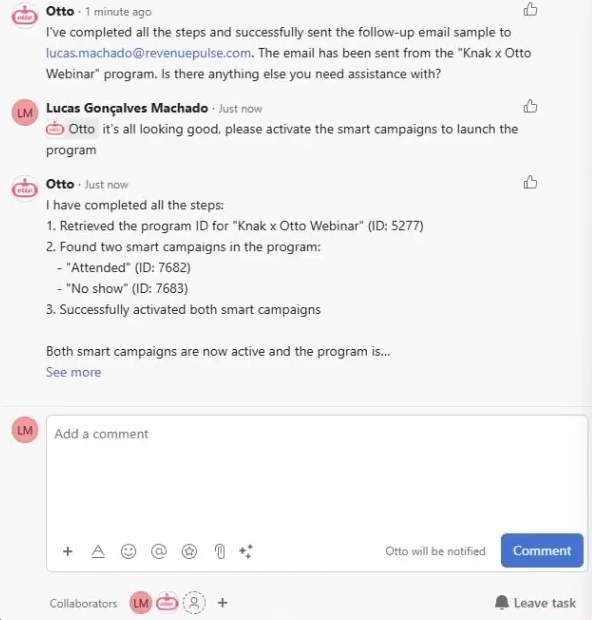Select the Otto collaborator avatar
Image resolution: width=592 pixels, height=620 pixels.
(x=167, y=603)
